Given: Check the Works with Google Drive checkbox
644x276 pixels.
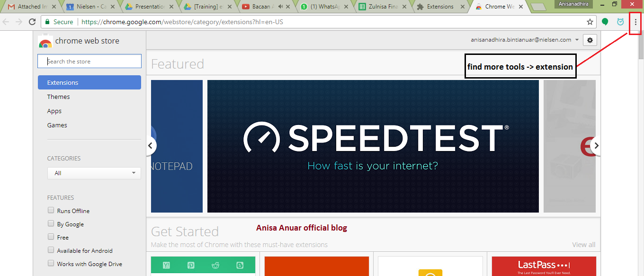Looking at the screenshot, I should (x=51, y=263).
